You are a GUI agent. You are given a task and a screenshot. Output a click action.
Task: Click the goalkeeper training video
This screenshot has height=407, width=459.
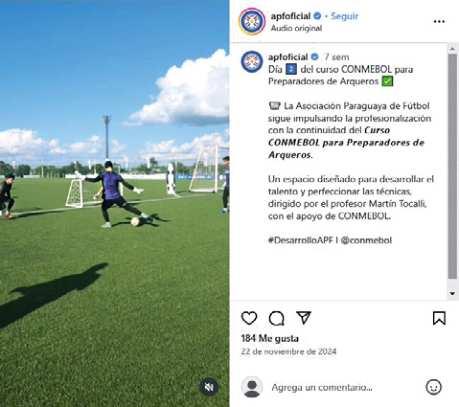114,203
